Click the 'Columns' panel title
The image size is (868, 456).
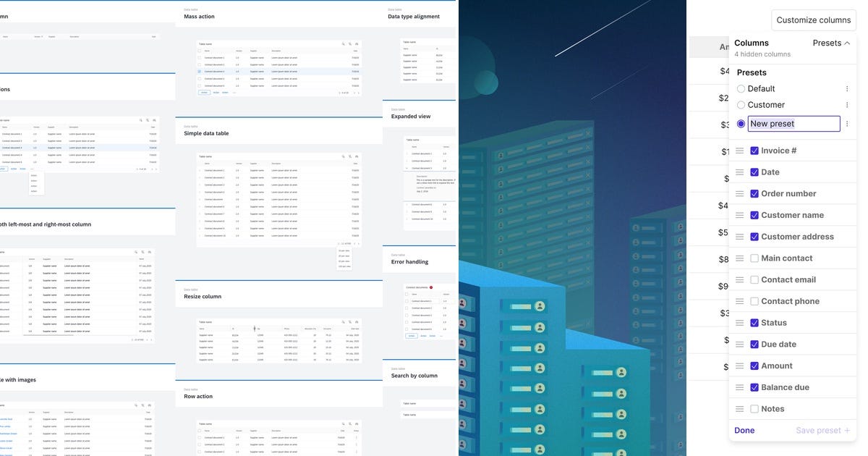(751, 43)
